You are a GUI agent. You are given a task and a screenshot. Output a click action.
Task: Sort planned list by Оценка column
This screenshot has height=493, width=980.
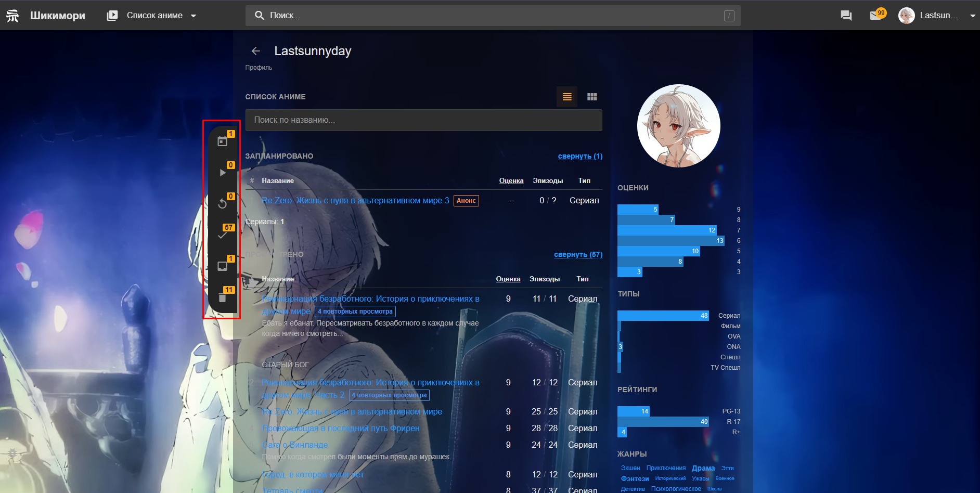(511, 180)
